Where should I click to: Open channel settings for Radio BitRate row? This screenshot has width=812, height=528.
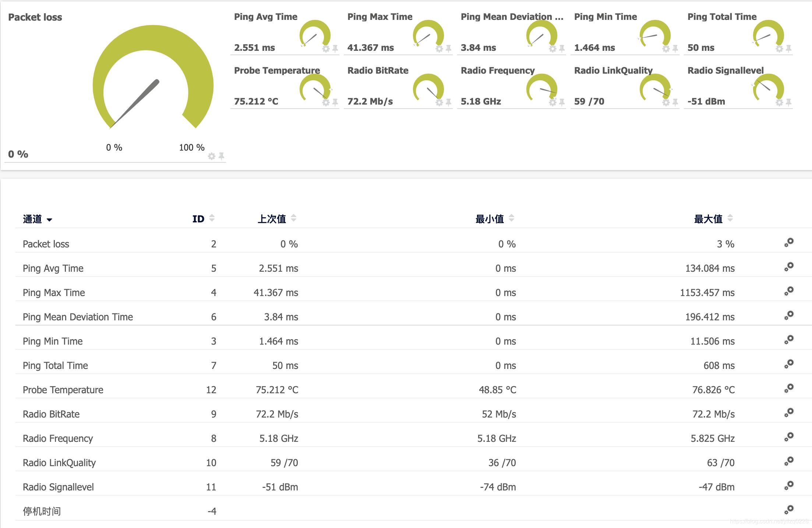[x=789, y=412]
